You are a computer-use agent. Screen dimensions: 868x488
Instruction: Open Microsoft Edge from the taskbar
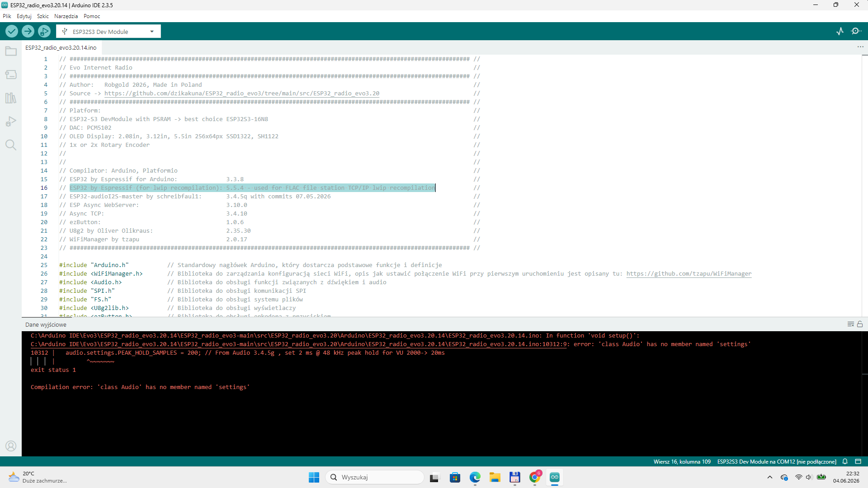click(475, 477)
